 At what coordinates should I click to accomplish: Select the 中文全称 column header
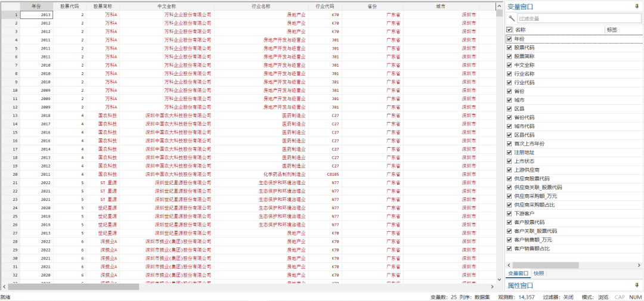167,7
